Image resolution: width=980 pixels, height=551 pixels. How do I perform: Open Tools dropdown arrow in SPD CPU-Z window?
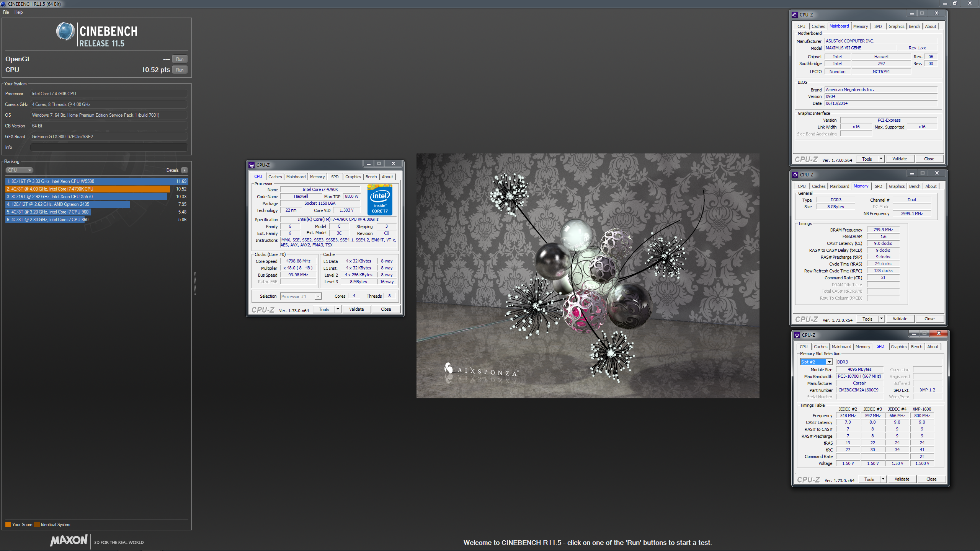(883, 479)
